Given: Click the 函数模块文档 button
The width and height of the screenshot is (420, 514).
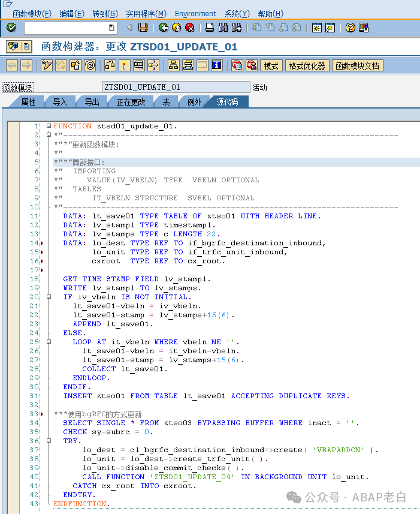Looking at the screenshot, I should [357, 66].
